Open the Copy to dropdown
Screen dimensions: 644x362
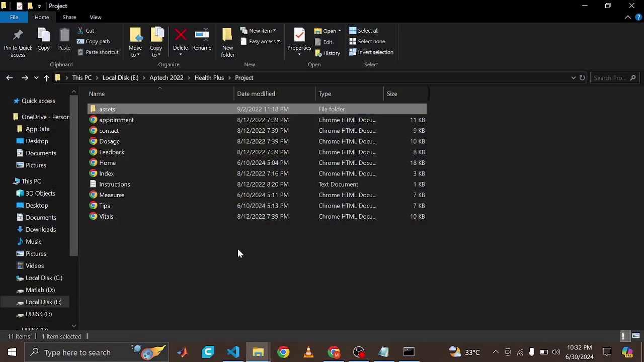click(x=156, y=42)
